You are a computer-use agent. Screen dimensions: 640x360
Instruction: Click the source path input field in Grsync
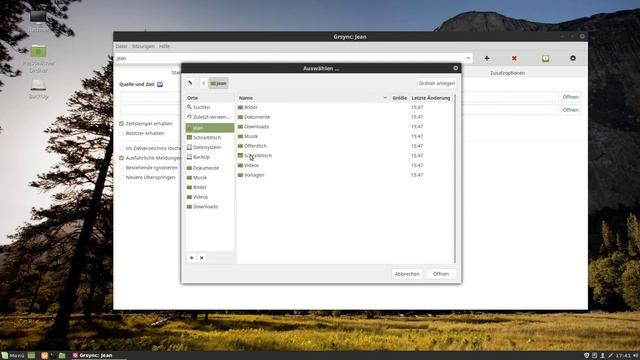339,97
